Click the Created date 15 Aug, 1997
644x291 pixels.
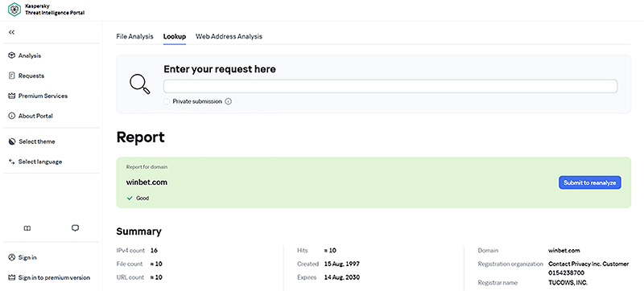341,264
